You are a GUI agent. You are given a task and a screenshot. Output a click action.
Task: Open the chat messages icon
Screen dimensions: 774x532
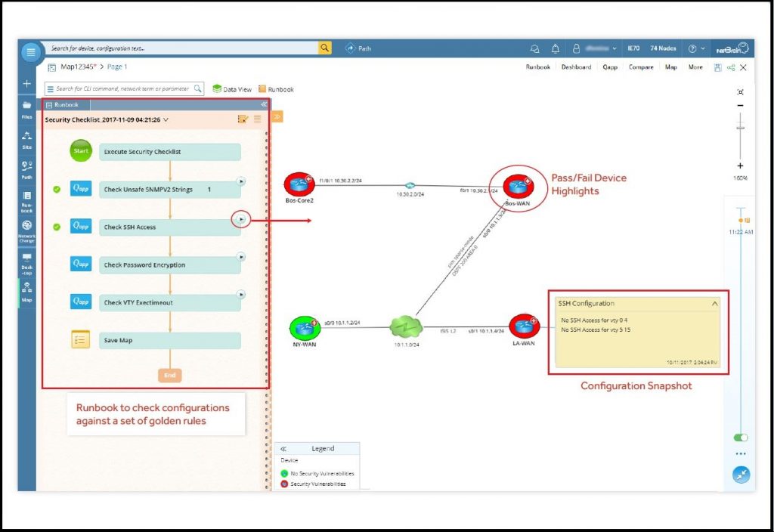[x=534, y=48]
